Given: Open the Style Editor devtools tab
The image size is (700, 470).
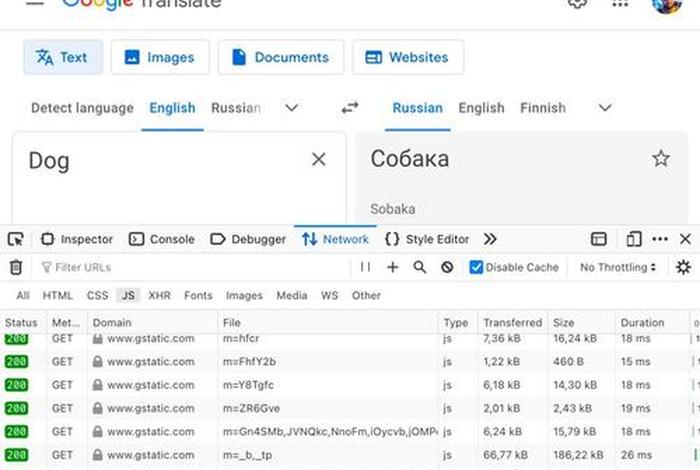Looking at the screenshot, I should tap(427, 239).
